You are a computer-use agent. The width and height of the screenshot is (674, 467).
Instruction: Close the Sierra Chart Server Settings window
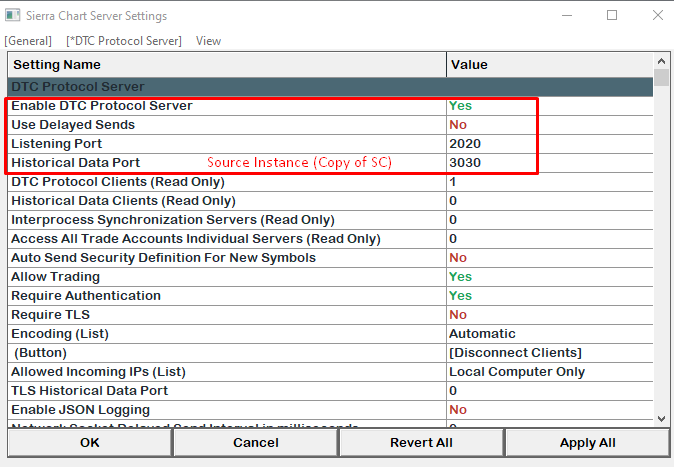click(x=658, y=15)
